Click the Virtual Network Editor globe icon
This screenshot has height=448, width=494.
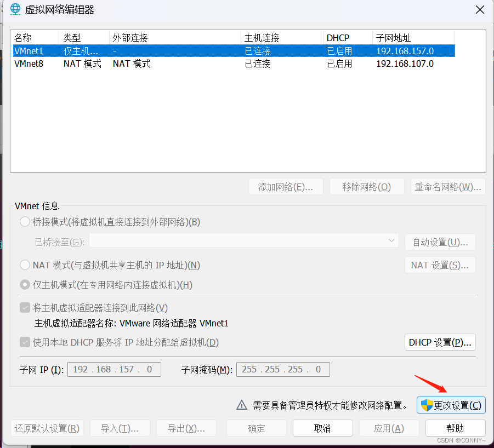[15, 9]
